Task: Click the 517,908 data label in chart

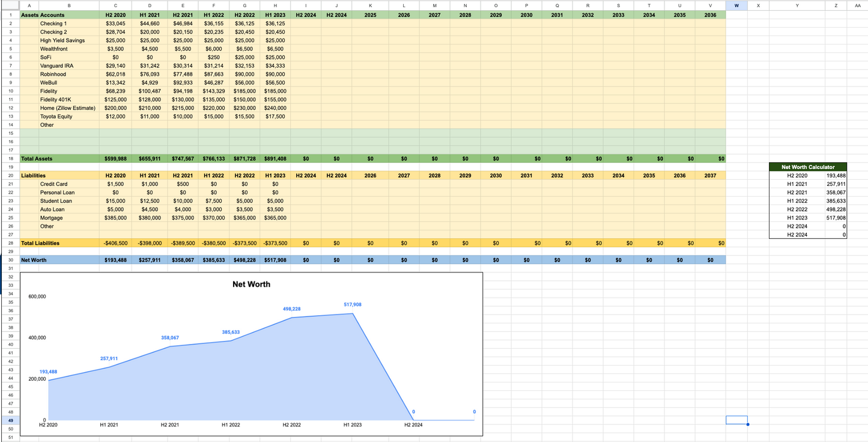Action: pyautogui.click(x=353, y=305)
